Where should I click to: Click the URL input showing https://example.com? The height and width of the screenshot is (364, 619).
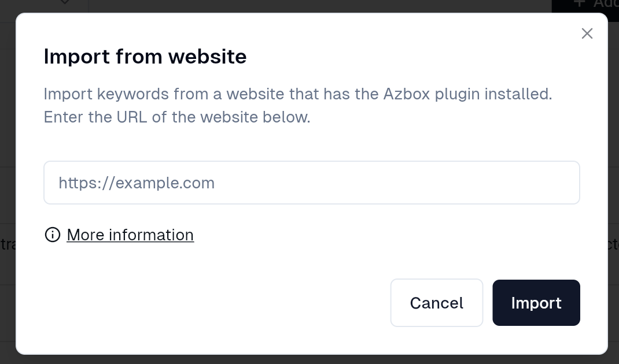pos(311,183)
